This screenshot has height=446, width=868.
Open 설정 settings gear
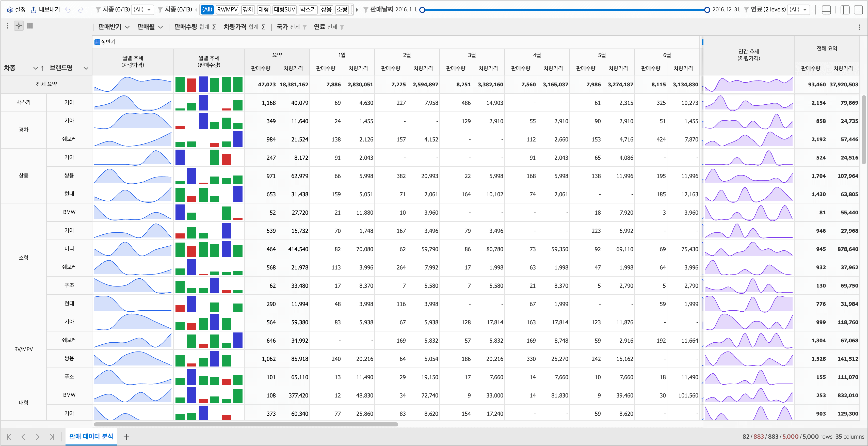16,9
